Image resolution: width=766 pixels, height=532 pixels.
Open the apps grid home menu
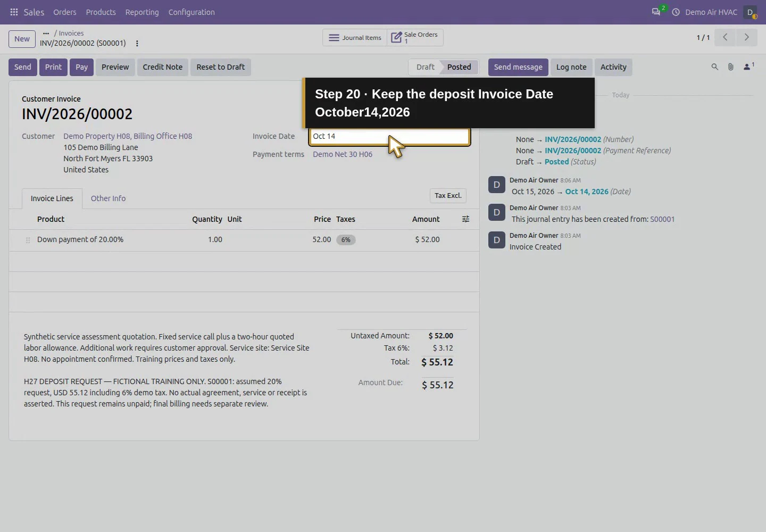coord(14,12)
